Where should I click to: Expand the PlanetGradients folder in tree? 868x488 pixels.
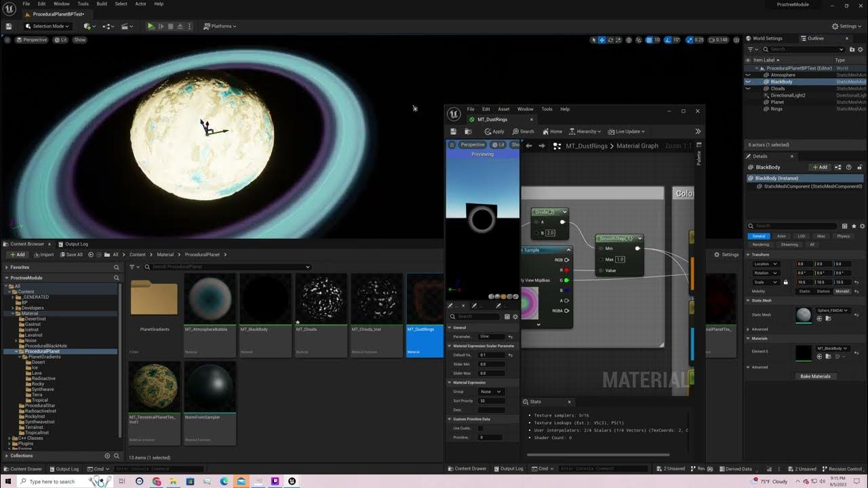(20, 357)
